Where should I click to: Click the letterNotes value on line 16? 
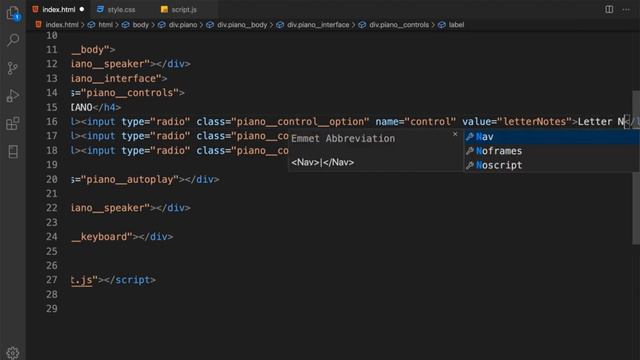pyautogui.click(x=534, y=122)
